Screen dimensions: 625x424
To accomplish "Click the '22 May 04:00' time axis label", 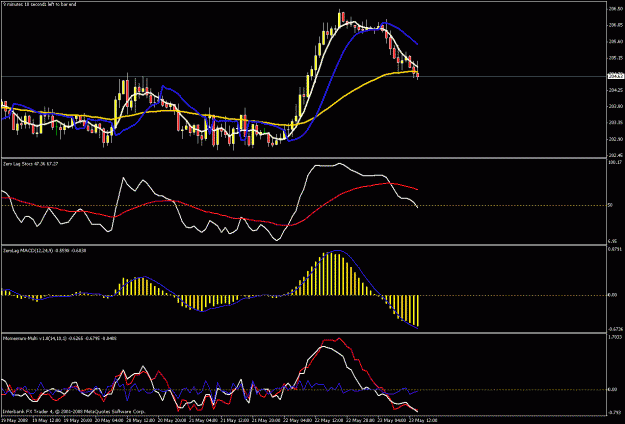I will pyautogui.click(x=296, y=420).
